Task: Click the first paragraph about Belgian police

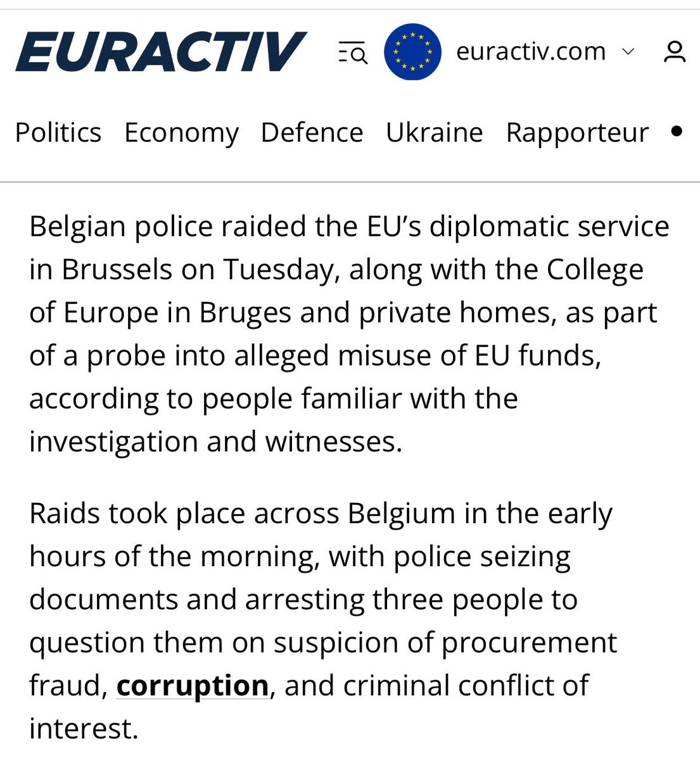Action: 349,334
